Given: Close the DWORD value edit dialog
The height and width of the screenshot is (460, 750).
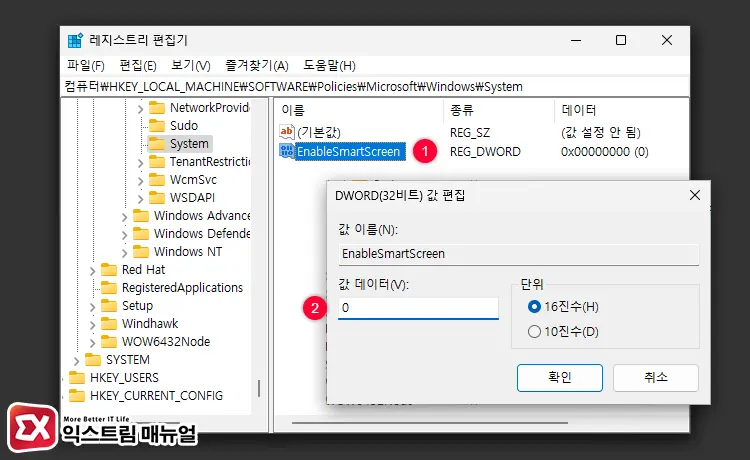Looking at the screenshot, I should point(695,195).
